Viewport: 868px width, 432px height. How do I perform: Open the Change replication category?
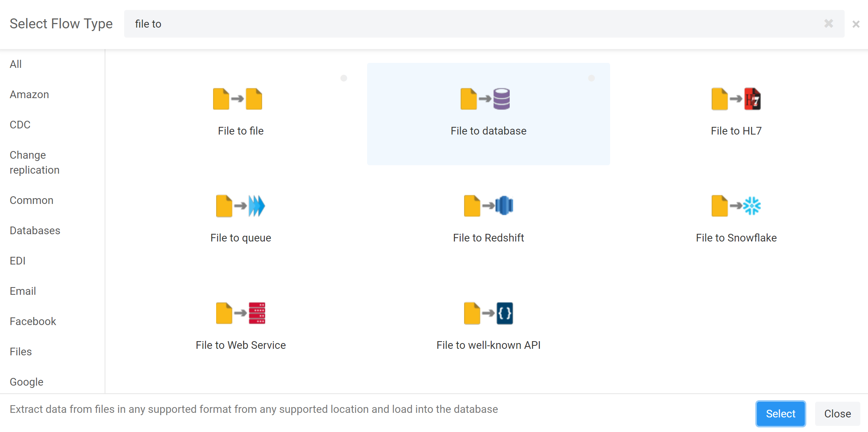click(x=34, y=163)
